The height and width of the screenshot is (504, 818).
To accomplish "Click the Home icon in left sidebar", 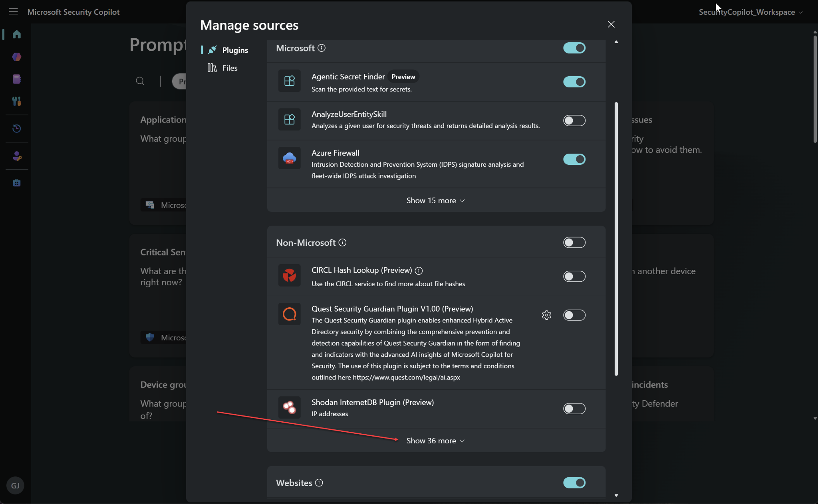I will [x=16, y=34].
